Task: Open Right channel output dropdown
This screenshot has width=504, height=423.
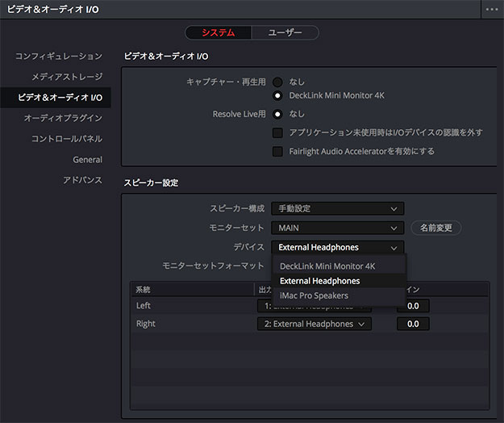Action: 315,325
